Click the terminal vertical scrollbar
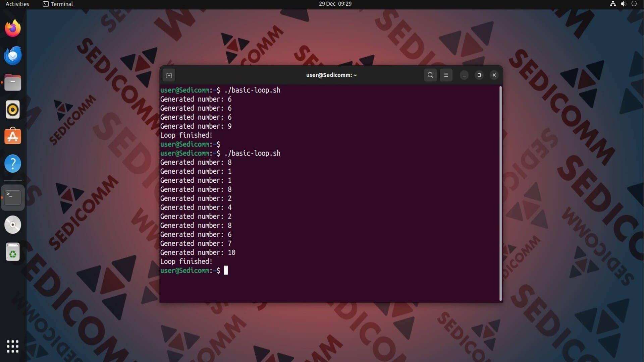This screenshot has width=644, height=362. (x=500, y=193)
